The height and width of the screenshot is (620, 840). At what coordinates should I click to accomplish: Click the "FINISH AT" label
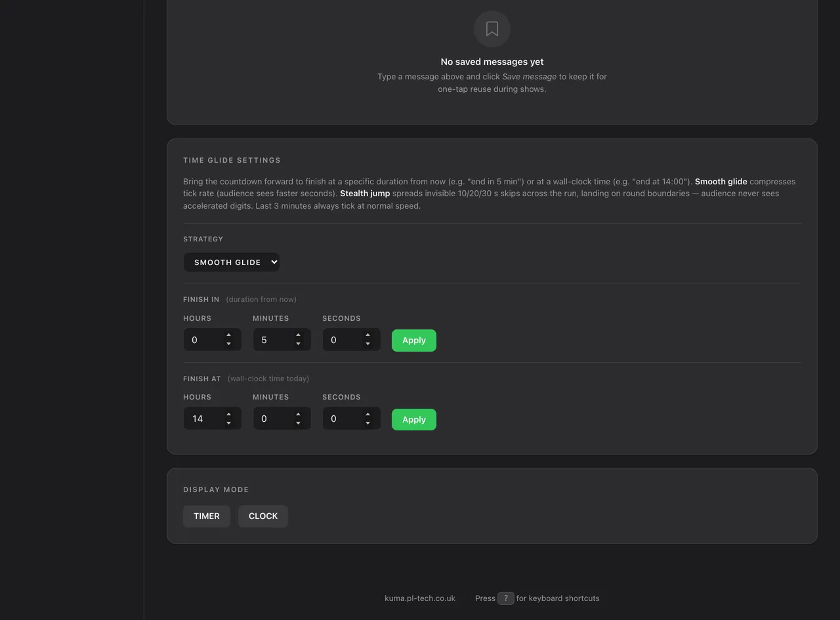coord(202,379)
